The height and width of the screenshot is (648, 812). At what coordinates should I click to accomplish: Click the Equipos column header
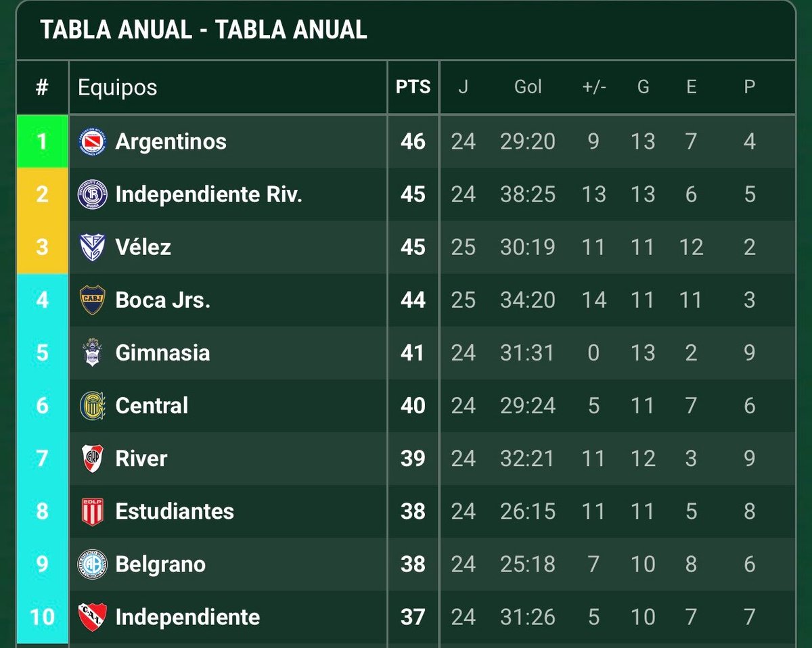(x=118, y=87)
